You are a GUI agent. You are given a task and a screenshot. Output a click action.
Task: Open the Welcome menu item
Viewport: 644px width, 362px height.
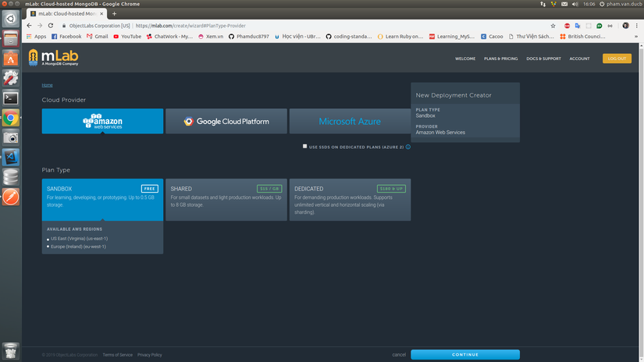465,59
